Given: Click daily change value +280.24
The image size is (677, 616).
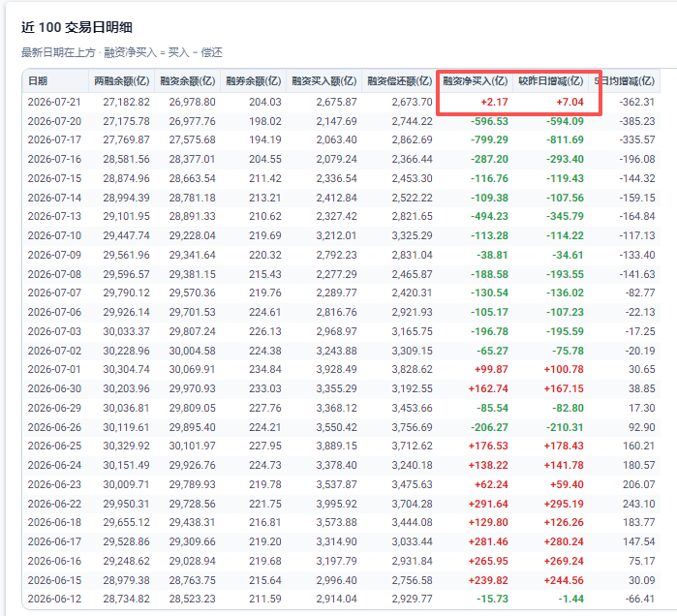Looking at the screenshot, I should click(x=564, y=541).
